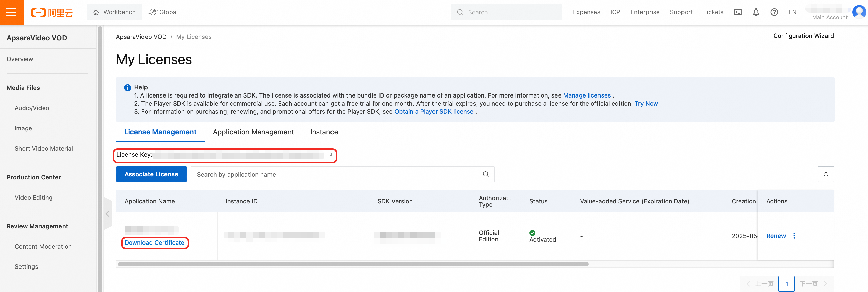Open the help question mark icon

774,12
